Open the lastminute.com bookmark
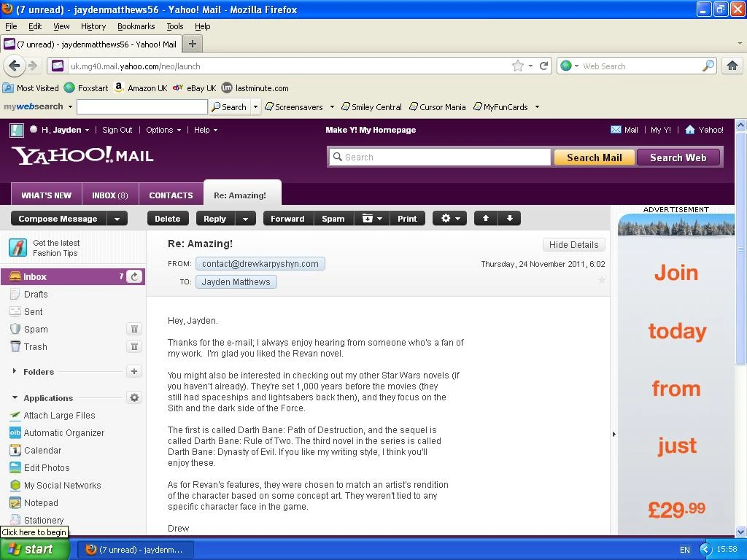747x560 pixels. [x=255, y=88]
